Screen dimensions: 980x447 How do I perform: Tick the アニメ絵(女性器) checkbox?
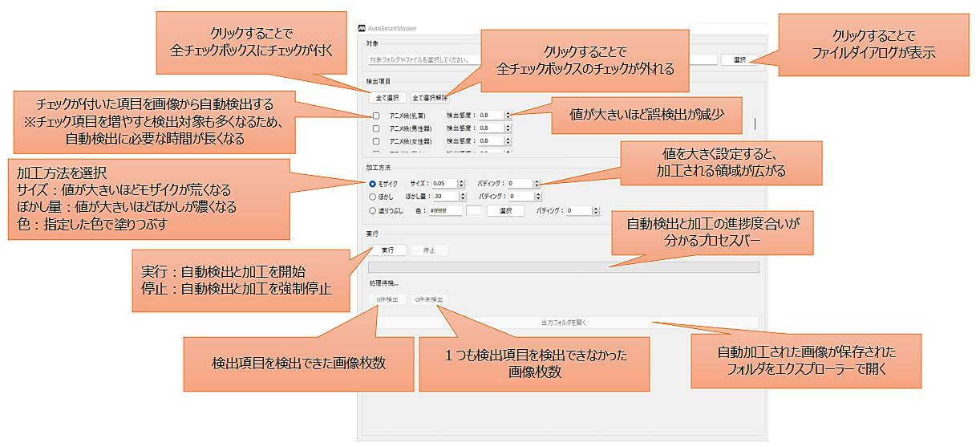tap(375, 141)
